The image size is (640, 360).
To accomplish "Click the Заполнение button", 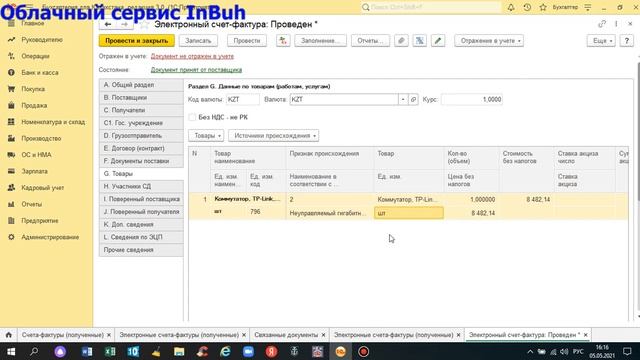I will (320, 41).
